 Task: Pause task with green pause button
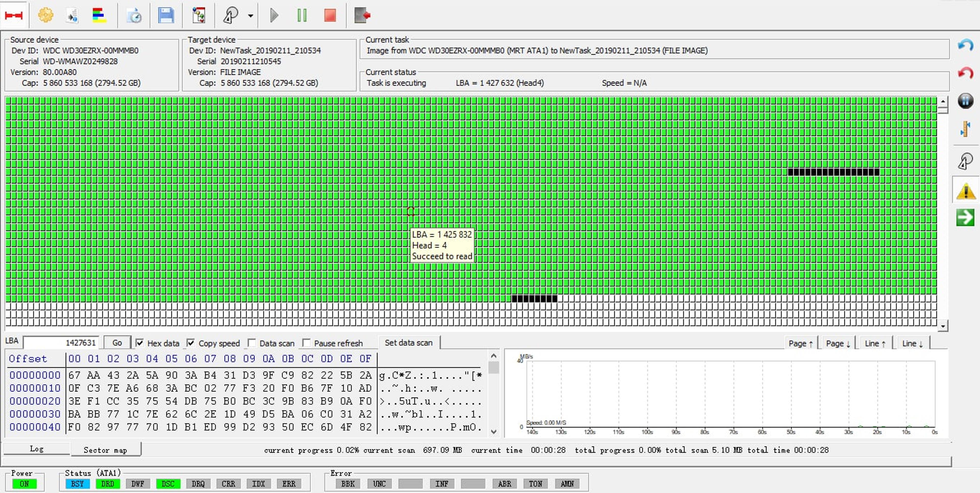tap(302, 15)
